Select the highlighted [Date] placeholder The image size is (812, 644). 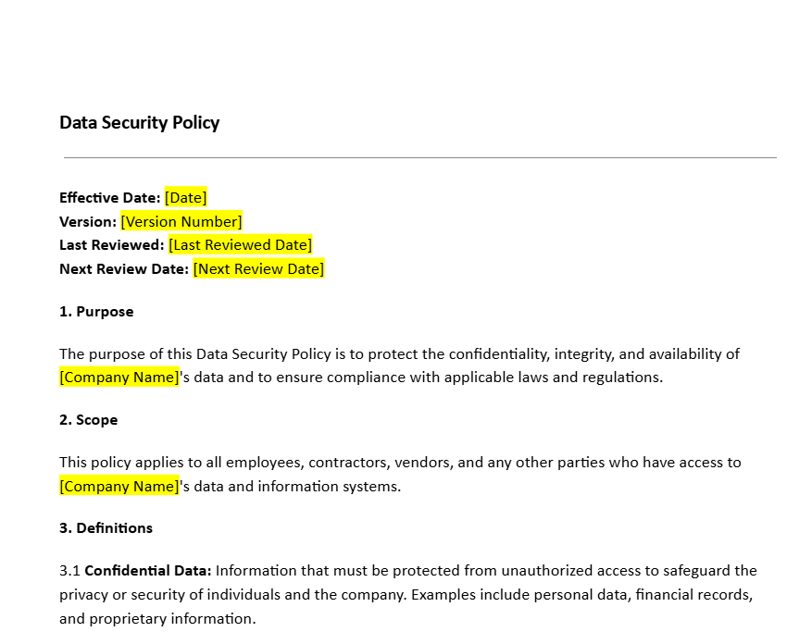[x=185, y=198]
